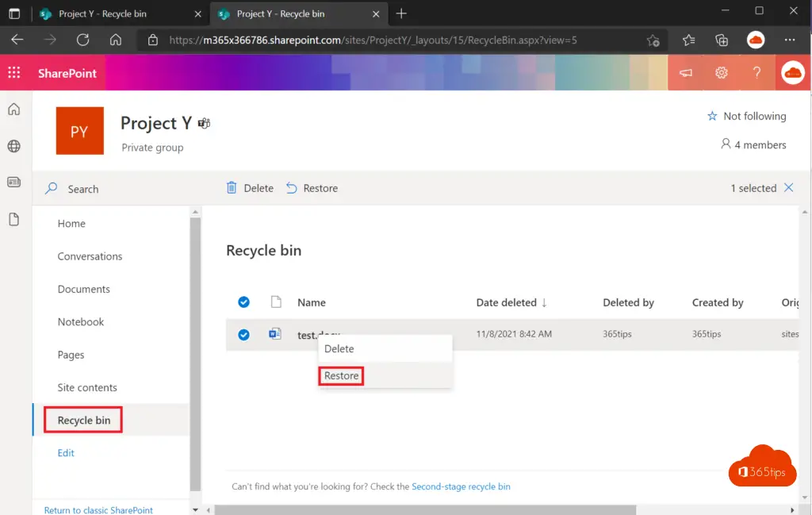This screenshot has height=515, width=812.
Task: Click the sidebar scroll down arrow
Action: [195, 509]
